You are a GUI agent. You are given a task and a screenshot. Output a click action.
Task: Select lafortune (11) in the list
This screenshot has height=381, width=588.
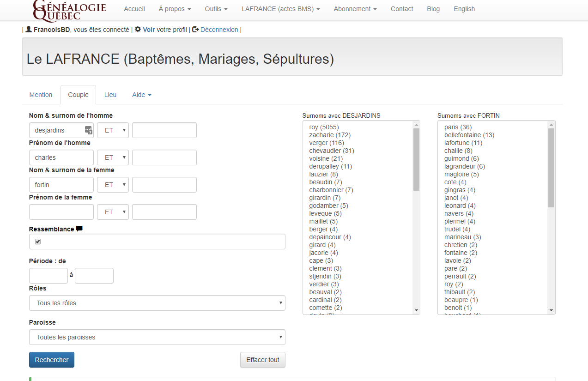463,143
